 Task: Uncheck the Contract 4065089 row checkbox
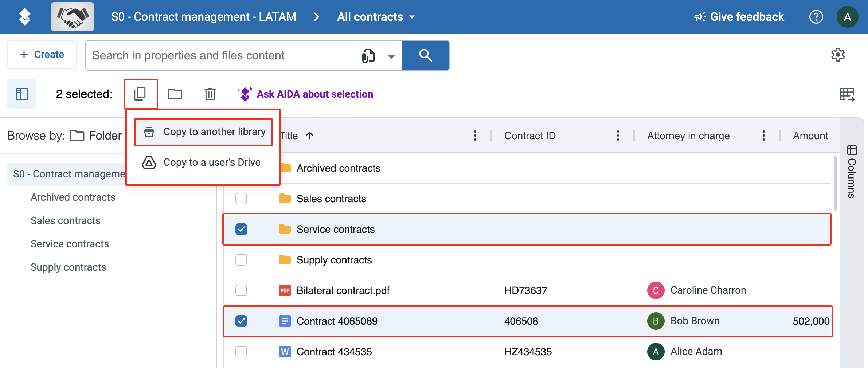(x=241, y=321)
